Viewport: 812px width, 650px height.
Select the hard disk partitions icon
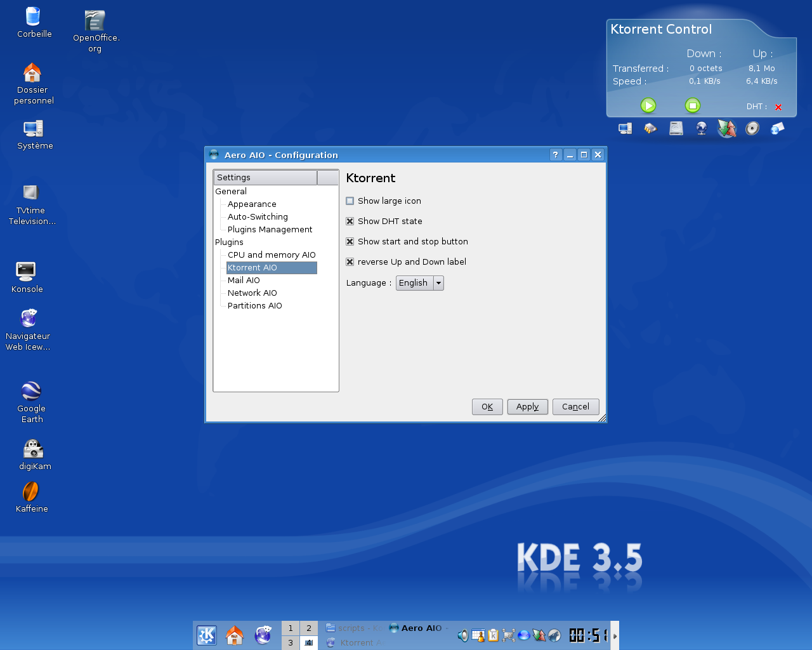(x=676, y=129)
